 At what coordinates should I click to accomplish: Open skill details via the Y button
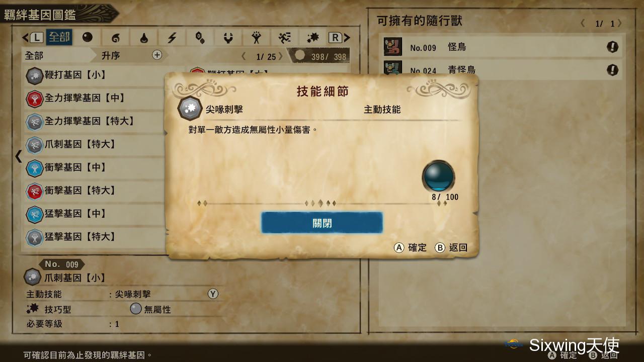pyautogui.click(x=213, y=294)
